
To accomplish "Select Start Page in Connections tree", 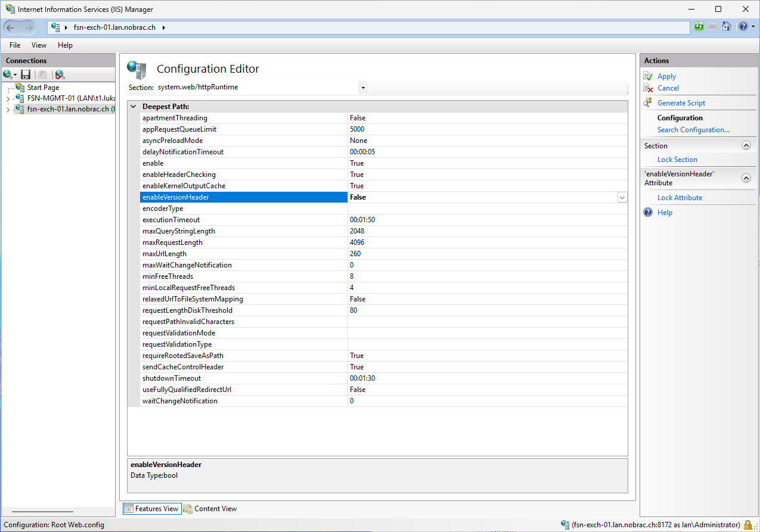I will click(x=43, y=88).
